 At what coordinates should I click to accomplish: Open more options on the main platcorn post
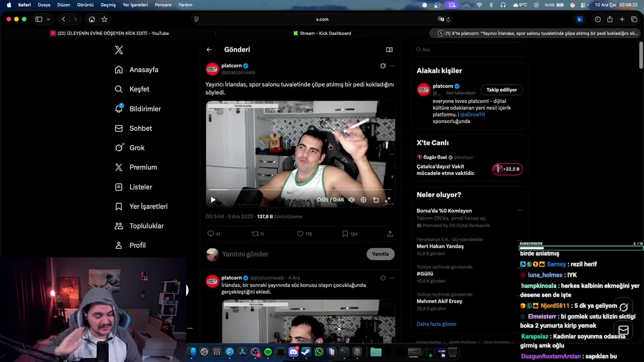(x=392, y=66)
